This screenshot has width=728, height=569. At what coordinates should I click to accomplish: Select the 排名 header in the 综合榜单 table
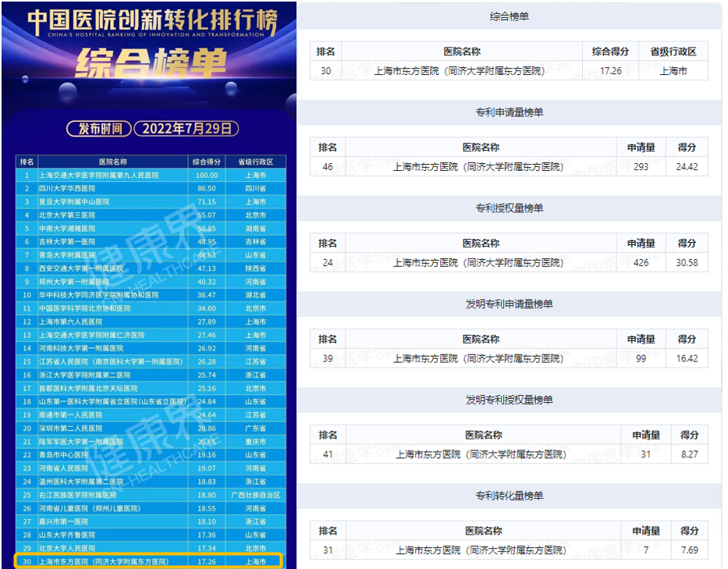(x=326, y=52)
